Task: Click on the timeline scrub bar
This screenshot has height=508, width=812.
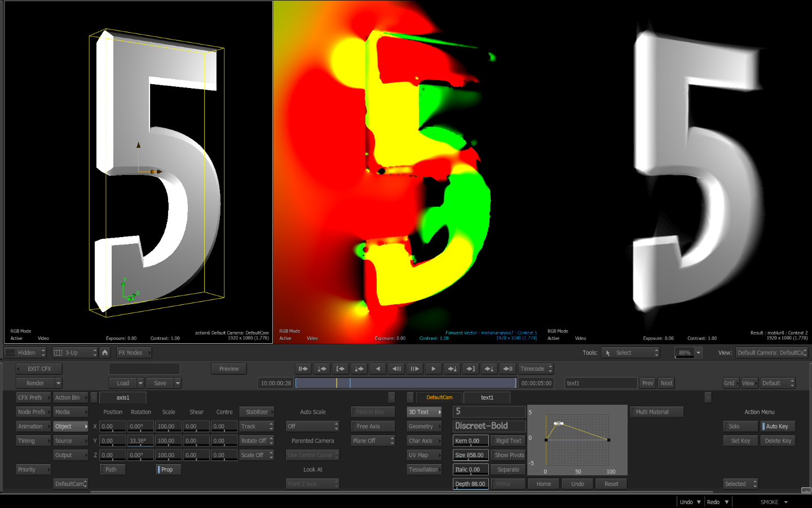Action: [406, 383]
